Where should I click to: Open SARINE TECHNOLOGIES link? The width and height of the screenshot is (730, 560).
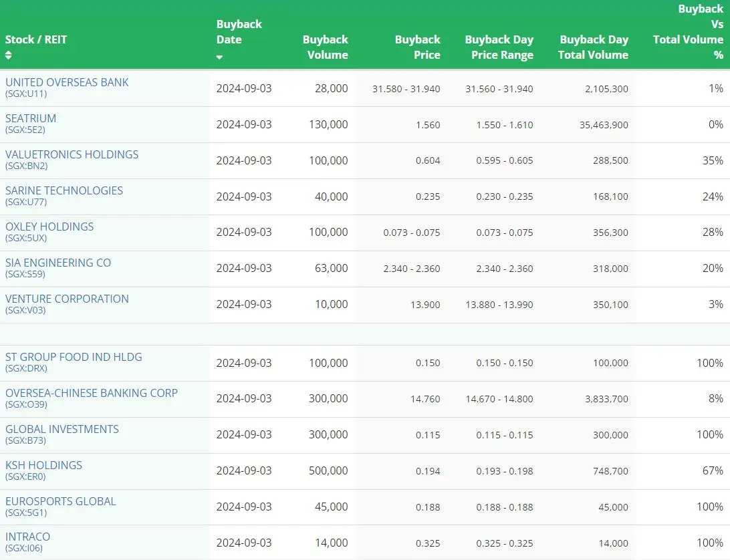coord(64,191)
